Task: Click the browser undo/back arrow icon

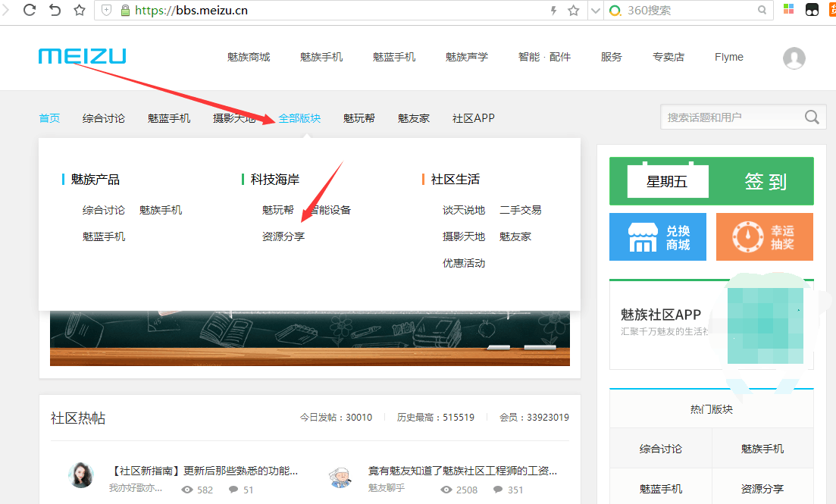Action: [55, 10]
